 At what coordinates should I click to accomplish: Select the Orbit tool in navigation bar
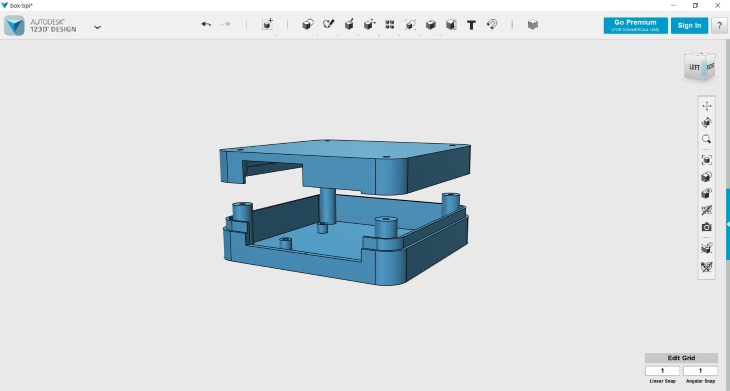click(707, 122)
